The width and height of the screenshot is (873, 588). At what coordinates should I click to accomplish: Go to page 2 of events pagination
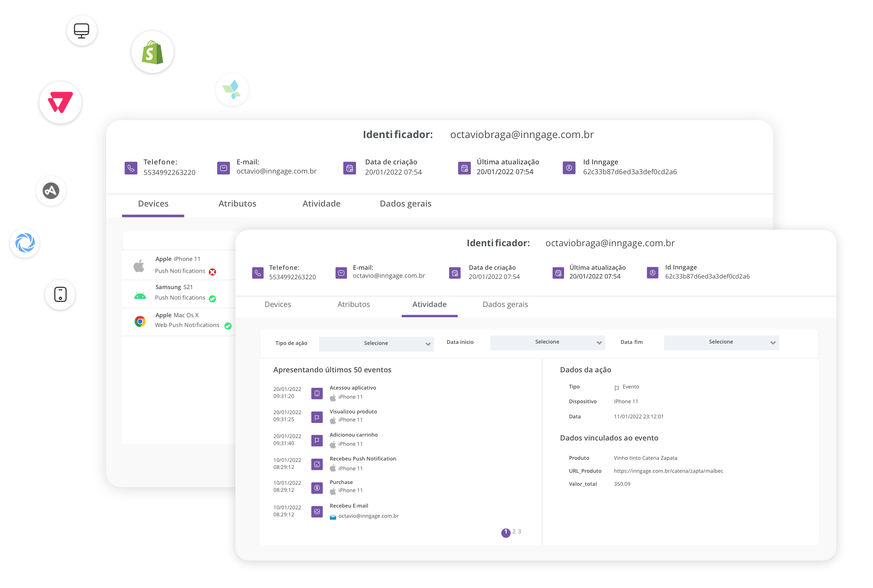513,531
